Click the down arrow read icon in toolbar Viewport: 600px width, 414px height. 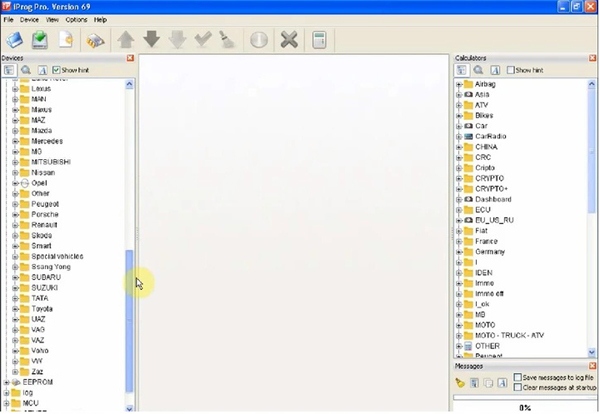[152, 39]
